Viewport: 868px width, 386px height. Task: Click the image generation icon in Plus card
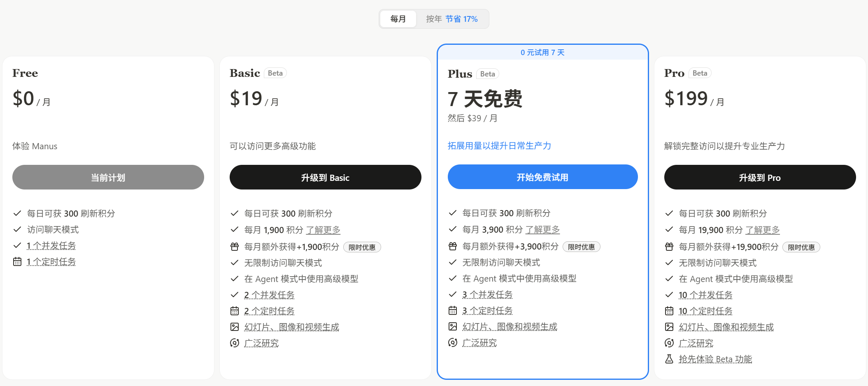[452, 326]
